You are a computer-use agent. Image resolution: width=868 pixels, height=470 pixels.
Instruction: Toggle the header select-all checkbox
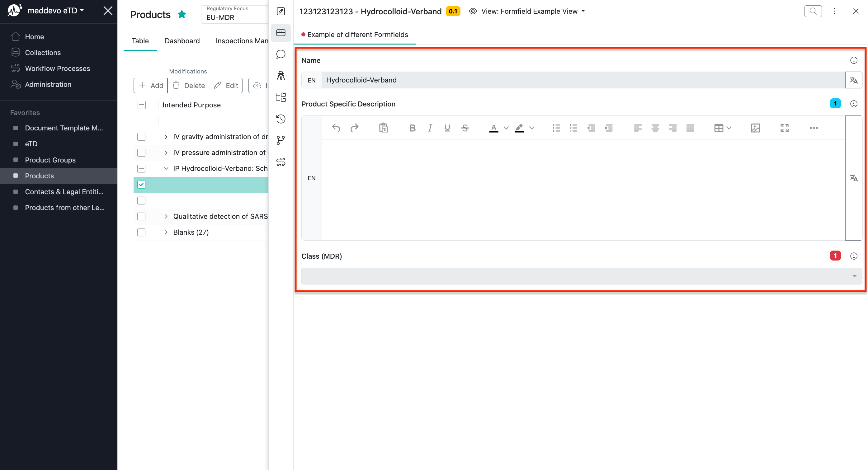tap(142, 105)
